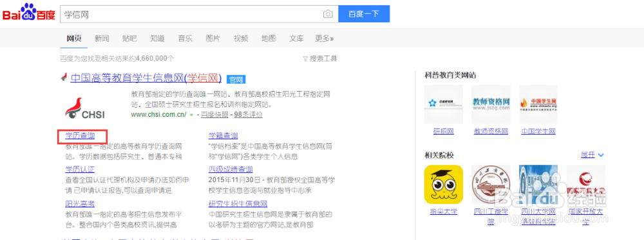View the 98条评价 link
The height and width of the screenshot is (240, 644).
pos(248,114)
